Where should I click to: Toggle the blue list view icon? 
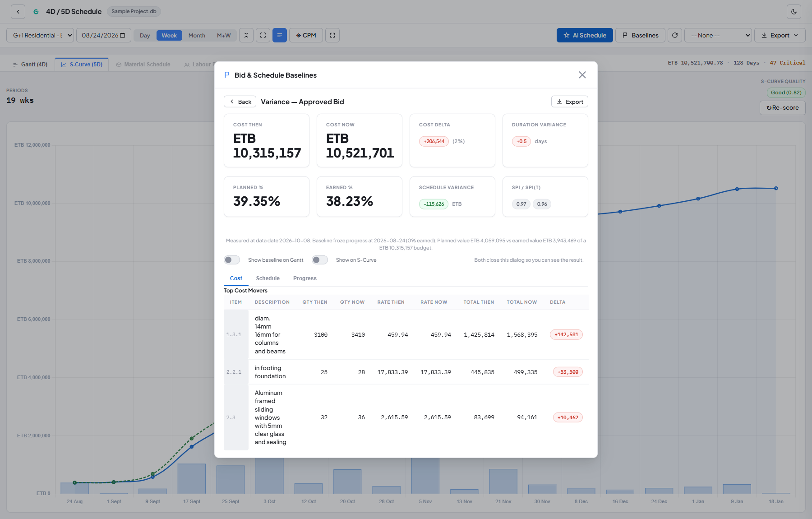point(280,35)
